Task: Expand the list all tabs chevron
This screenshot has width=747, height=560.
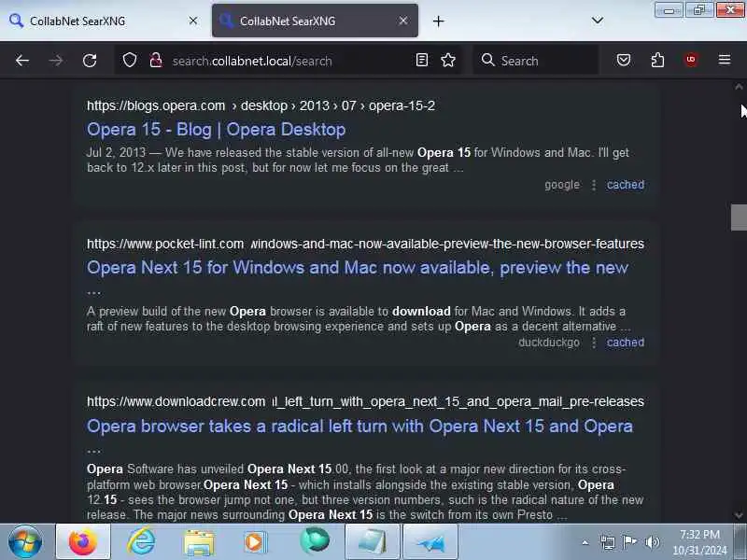Action: (x=598, y=21)
